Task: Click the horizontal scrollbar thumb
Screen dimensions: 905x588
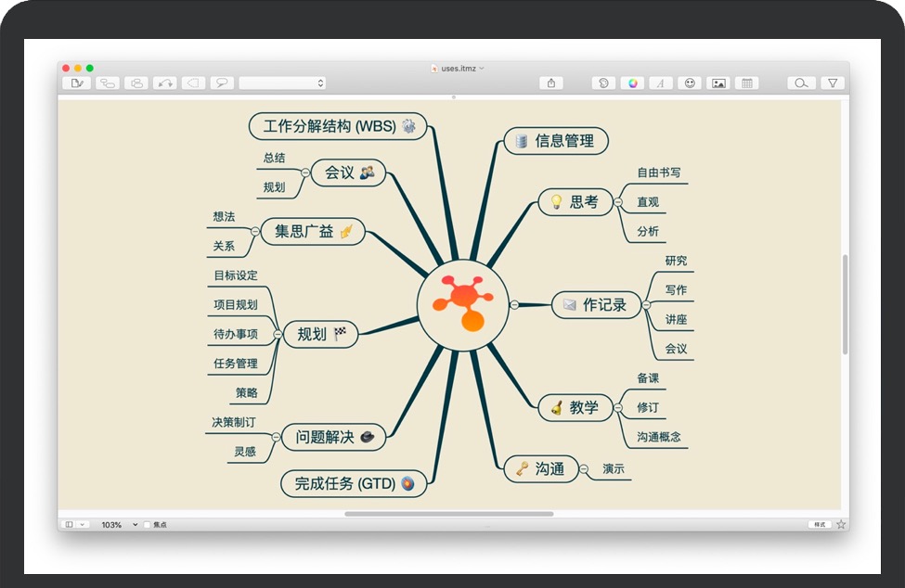Action: [x=449, y=514]
